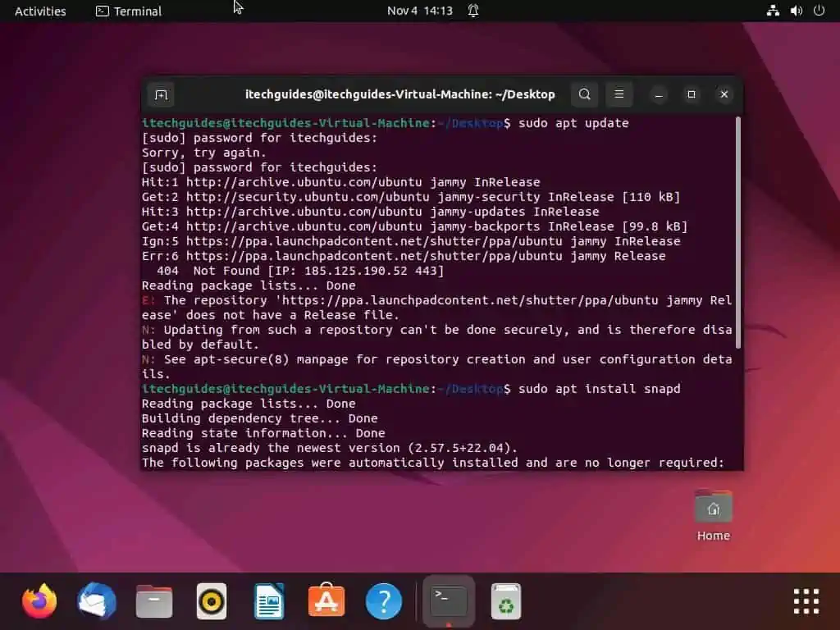Click the notification bell in the top bar
The width and height of the screenshot is (840, 630).
(x=474, y=11)
